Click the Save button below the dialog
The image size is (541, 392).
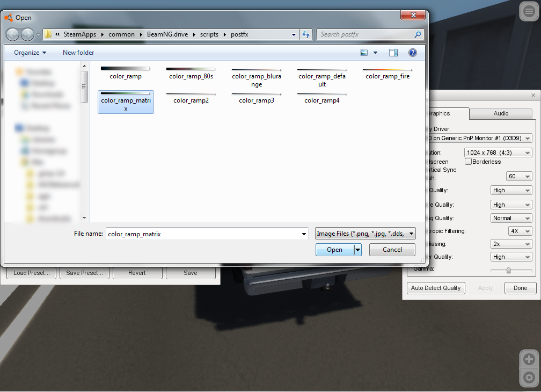click(x=191, y=273)
